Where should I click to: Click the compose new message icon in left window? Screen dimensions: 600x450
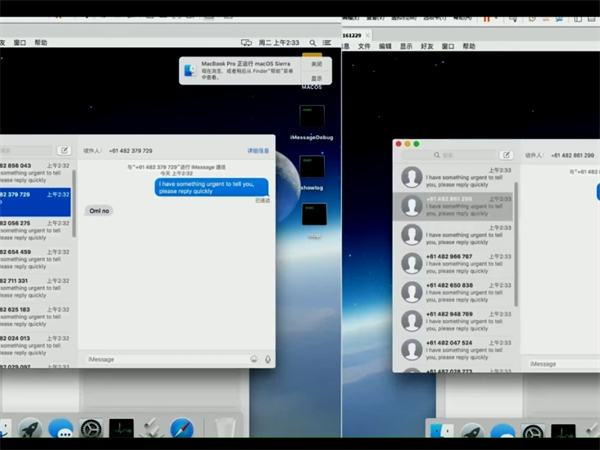coord(64,151)
